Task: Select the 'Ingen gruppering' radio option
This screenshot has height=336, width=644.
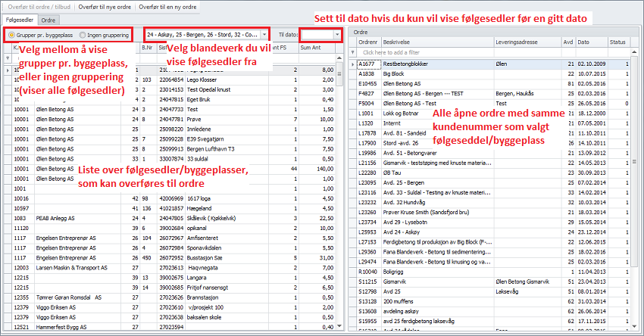Action: (83, 35)
